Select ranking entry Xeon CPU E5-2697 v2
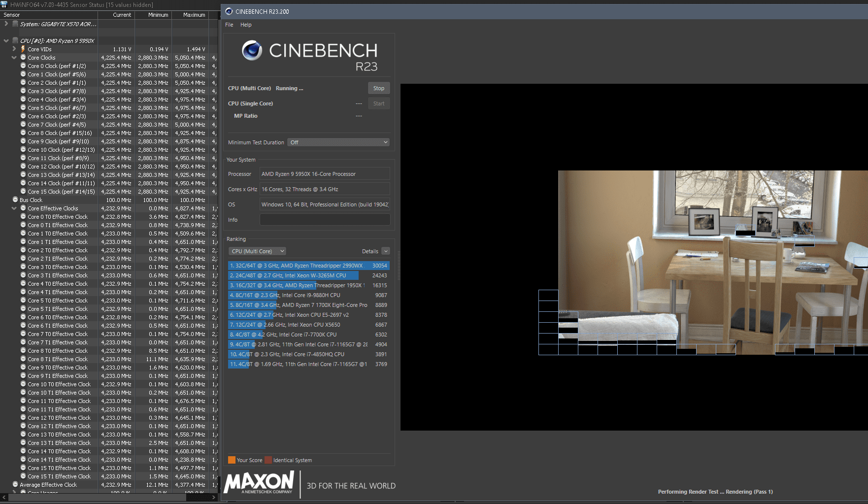The height and width of the screenshot is (504, 868). 309,315
